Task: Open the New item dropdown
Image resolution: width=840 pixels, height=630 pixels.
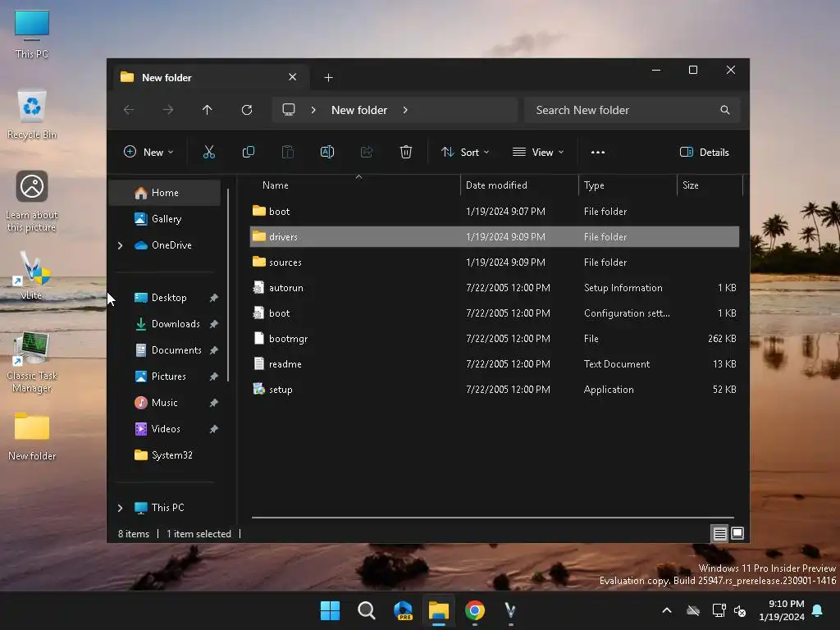Action: pyautogui.click(x=148, y=152)
